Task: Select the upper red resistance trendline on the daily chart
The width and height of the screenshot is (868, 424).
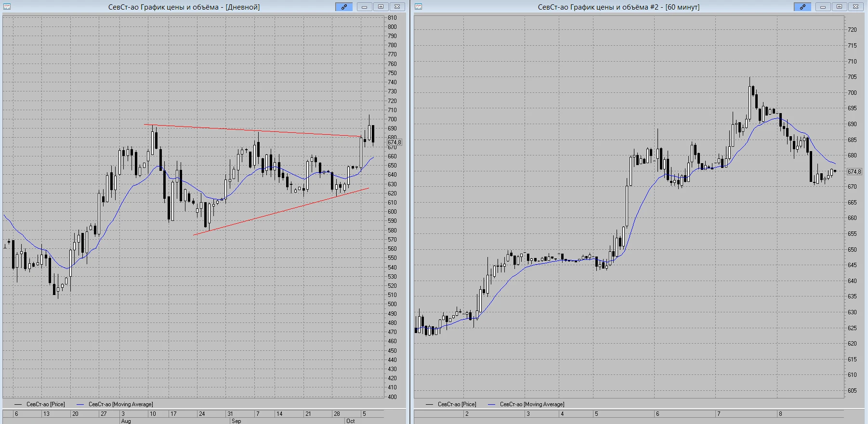Action: [x=253, y=130]
